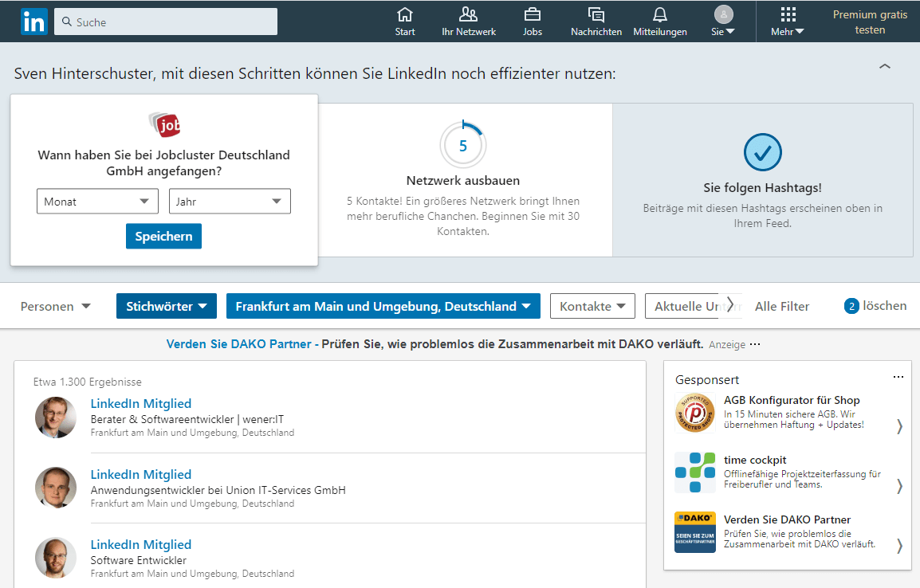Check Mitteilungen notifications bell

[x=659, y=21]
